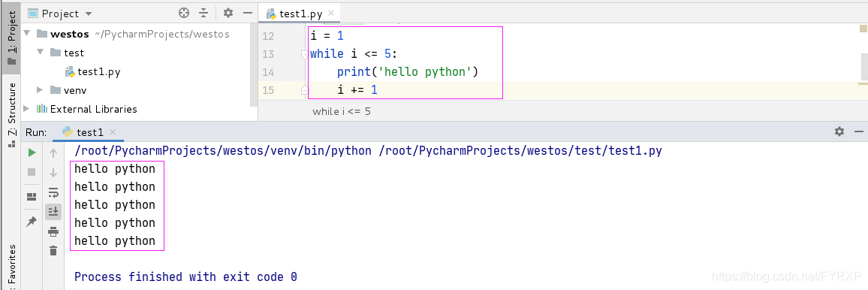The image size is (868, 290).
Task: Click line number 12 gutter
Action: click(x=268, y=36)
